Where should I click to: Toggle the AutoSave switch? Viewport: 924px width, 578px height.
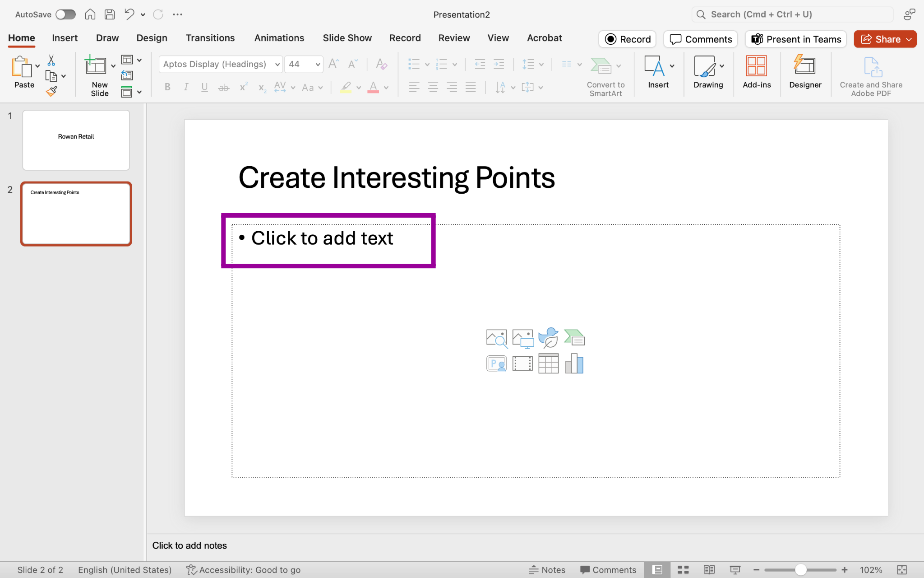point(65,14)
